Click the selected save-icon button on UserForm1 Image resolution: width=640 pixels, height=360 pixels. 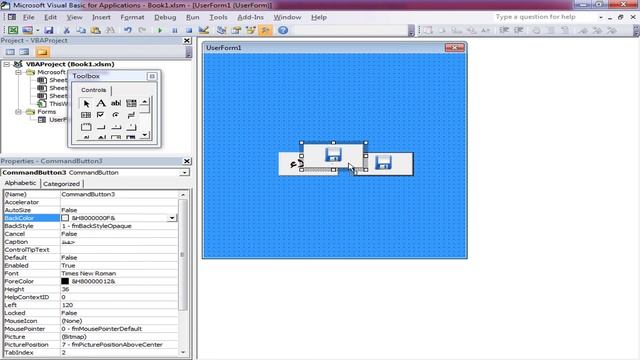(333, 156)
